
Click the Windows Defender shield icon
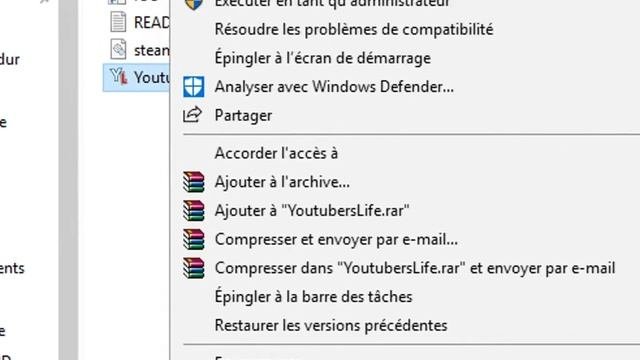193,87
